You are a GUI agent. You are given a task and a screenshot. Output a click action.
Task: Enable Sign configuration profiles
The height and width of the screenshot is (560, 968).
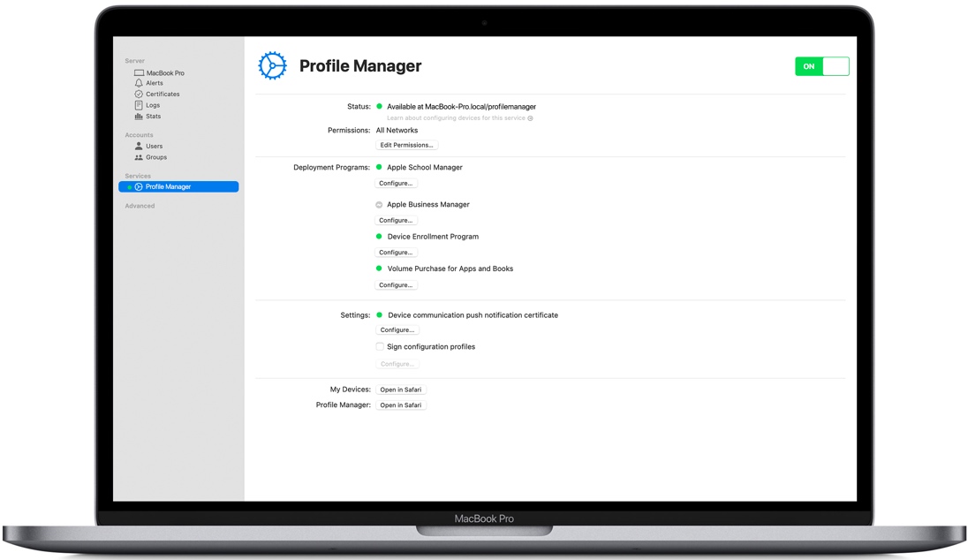(x=379, y=346)
